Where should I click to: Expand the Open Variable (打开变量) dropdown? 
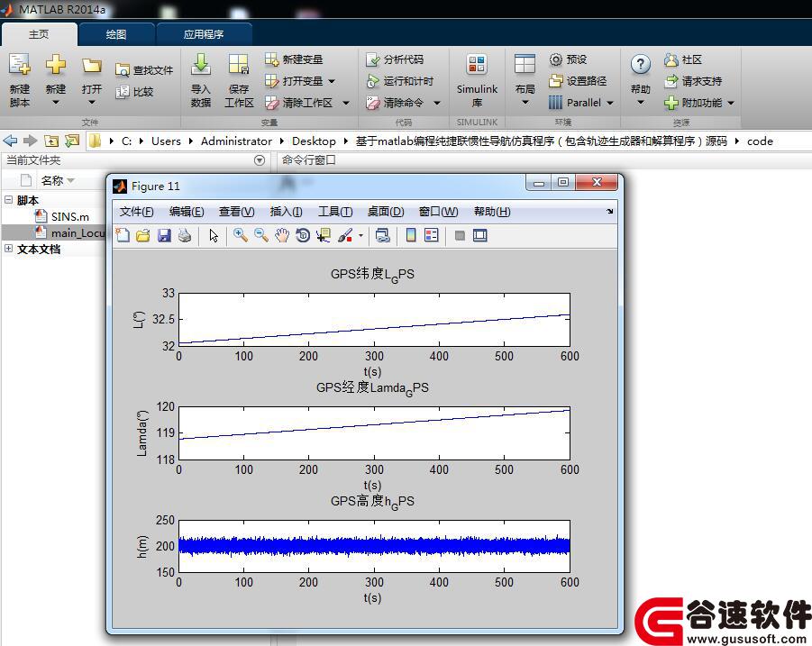(332, 81)
